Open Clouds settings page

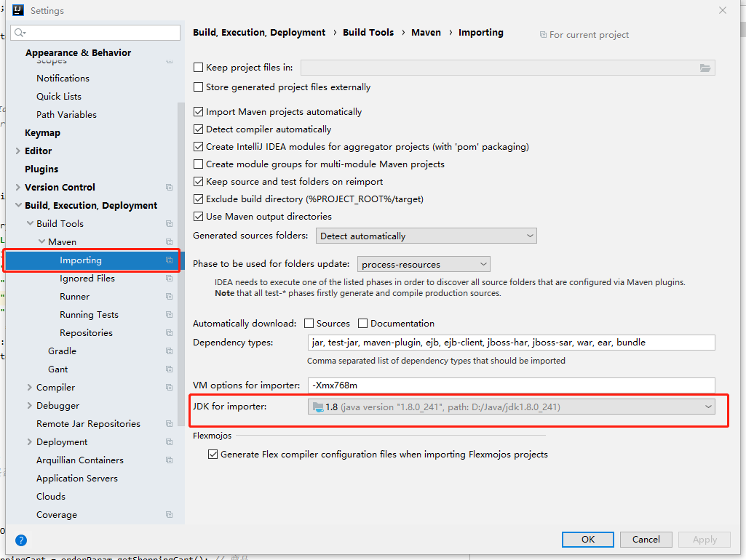[51, 496]
